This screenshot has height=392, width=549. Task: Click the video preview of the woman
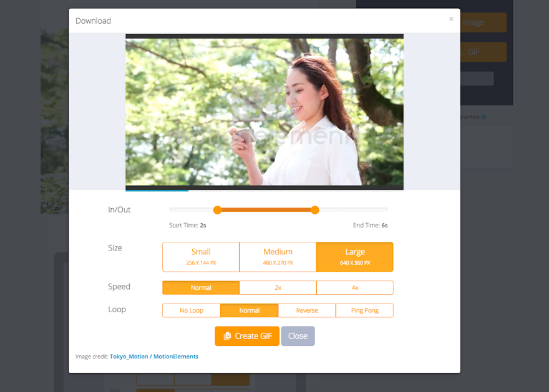coord(265,111)
